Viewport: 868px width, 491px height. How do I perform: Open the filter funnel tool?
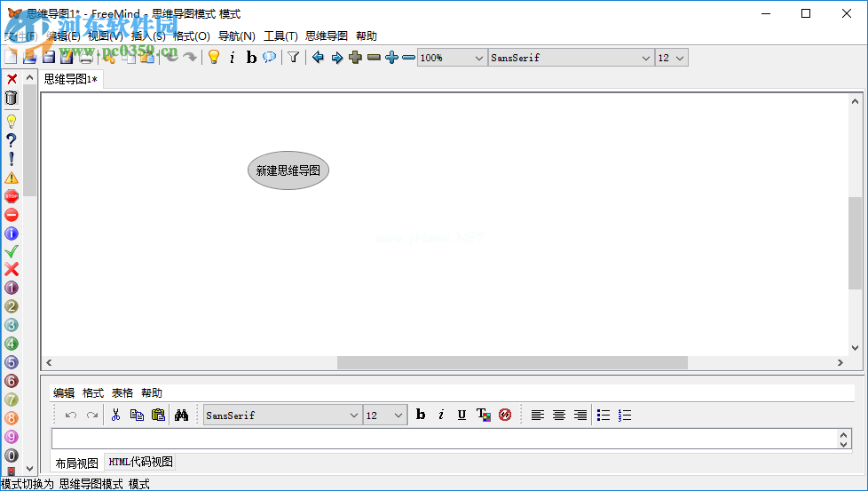tap(294, 57)
